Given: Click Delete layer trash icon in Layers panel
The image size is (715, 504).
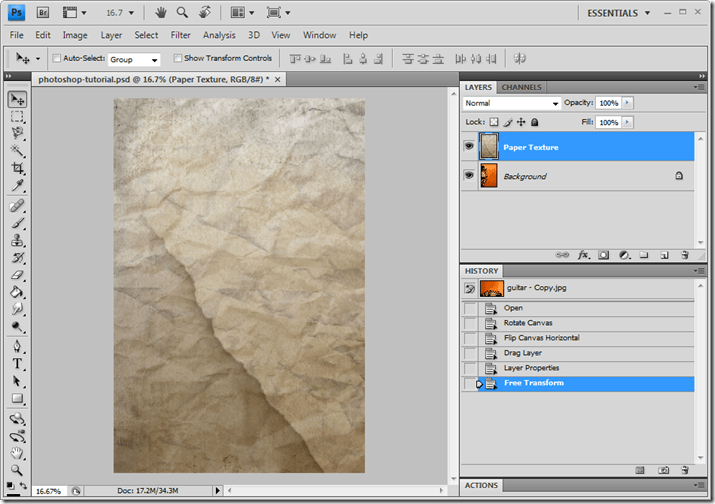Looking at the screenshot, I should click(x=684, y=255).
